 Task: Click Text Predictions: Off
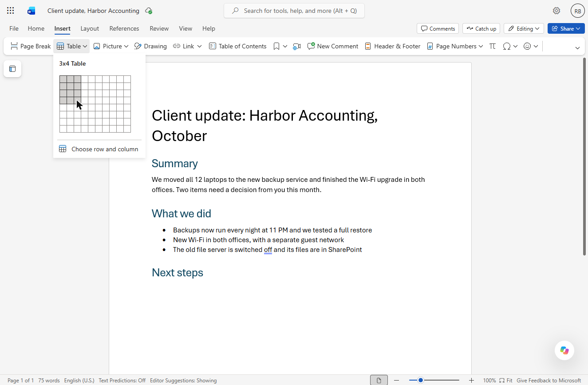point(122,380)
